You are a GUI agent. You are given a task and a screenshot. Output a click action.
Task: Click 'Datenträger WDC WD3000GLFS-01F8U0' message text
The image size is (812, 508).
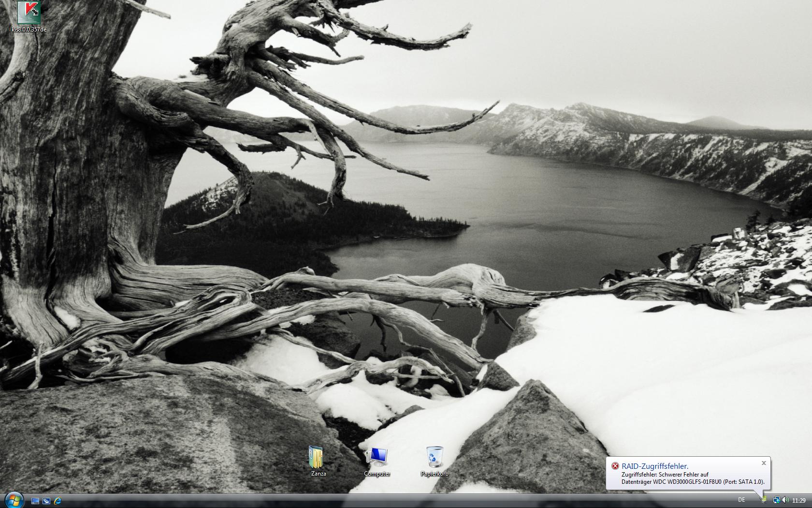pos(671,482)
